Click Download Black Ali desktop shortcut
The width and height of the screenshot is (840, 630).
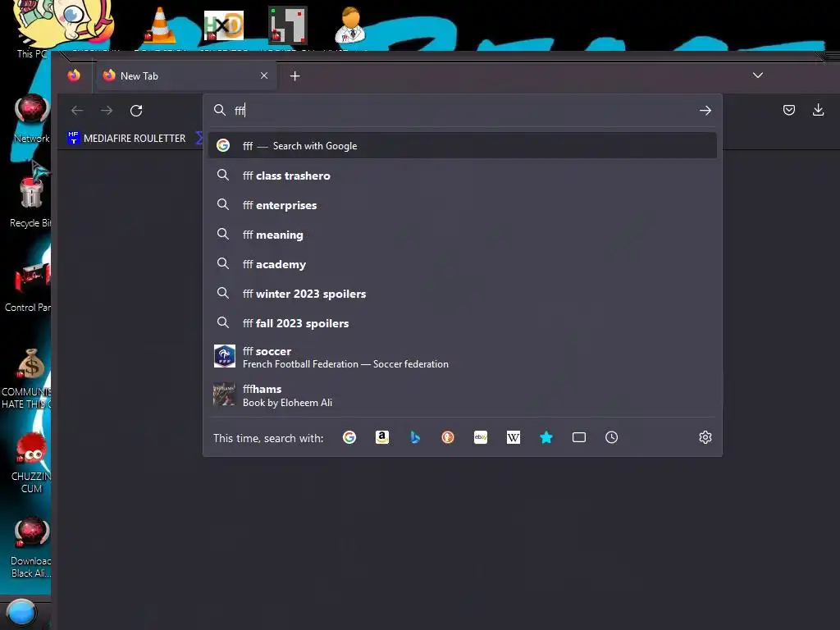coord(31,547)
